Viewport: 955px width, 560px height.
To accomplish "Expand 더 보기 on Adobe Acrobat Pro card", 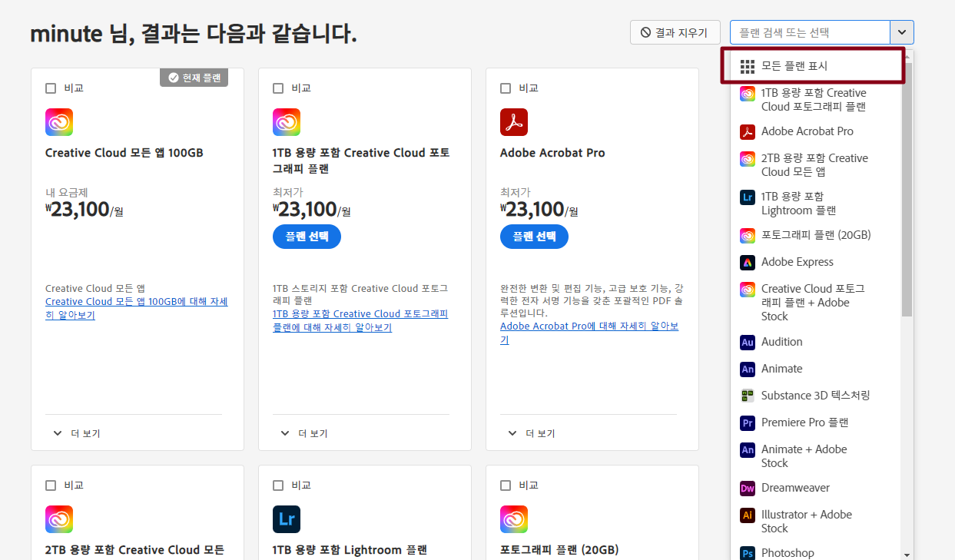I will coord(531,433).
